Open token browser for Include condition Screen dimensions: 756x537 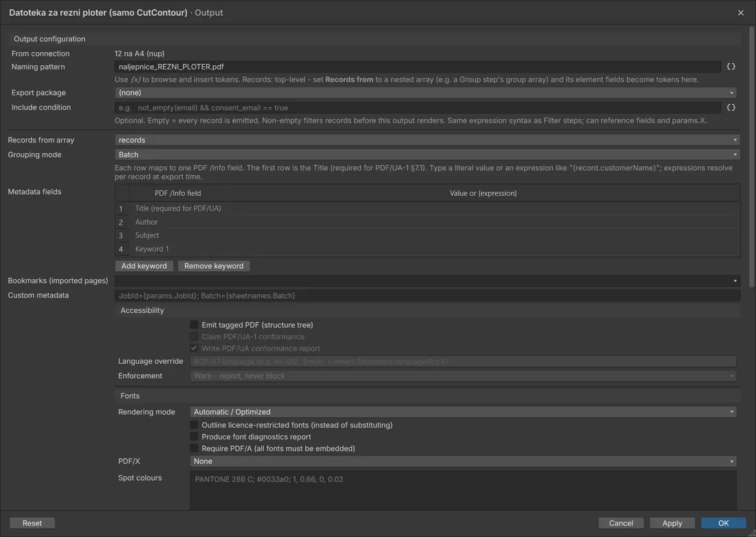pos(731,107)
